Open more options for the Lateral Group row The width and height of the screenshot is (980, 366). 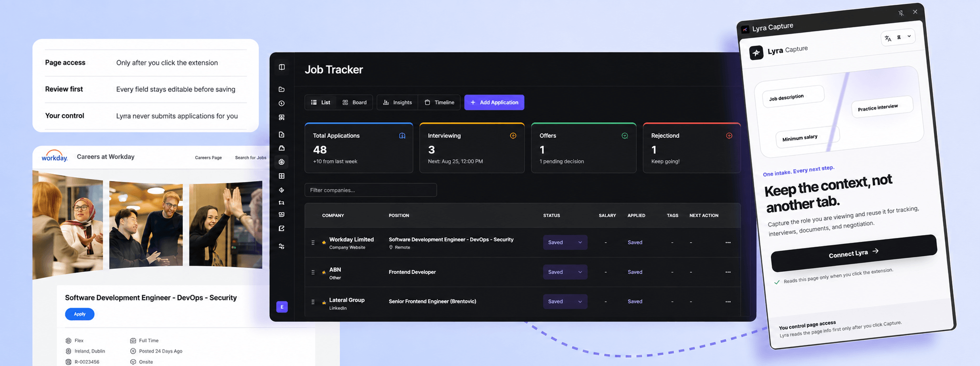click(x=728, y=302)
